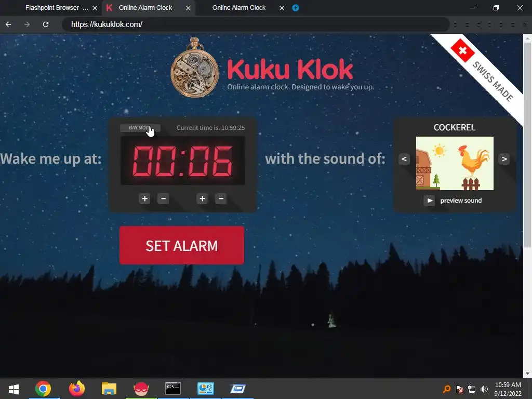Open the Windows Start menu

tap(14, 389)
